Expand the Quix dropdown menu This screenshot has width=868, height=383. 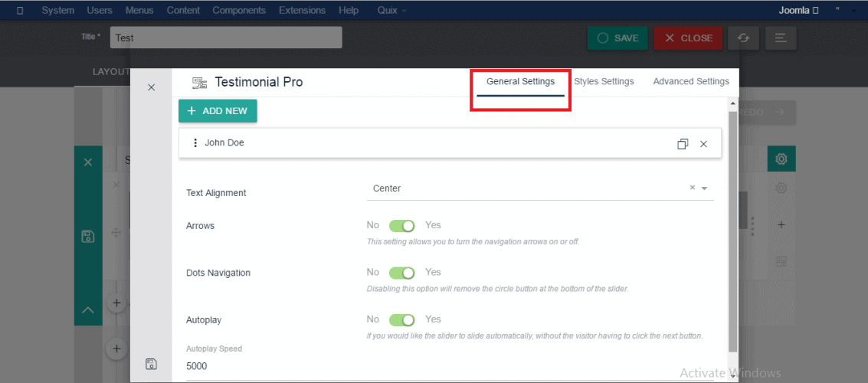point(391,11)
